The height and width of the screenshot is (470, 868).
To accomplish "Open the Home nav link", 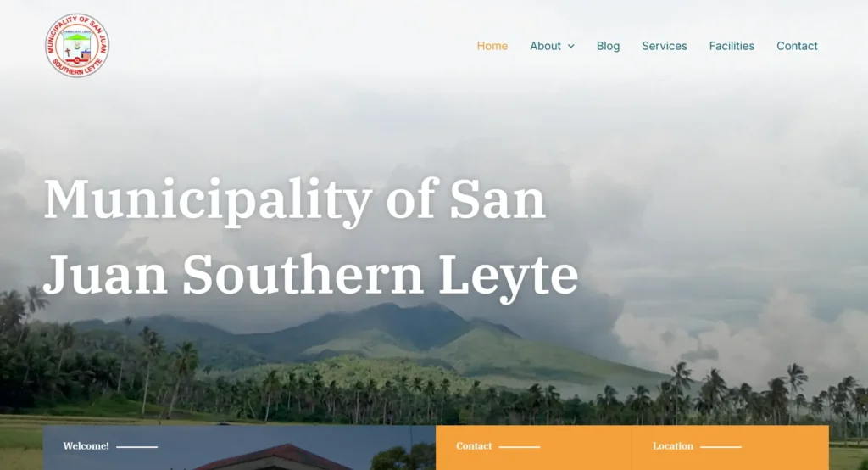I will tap(492, 46).
